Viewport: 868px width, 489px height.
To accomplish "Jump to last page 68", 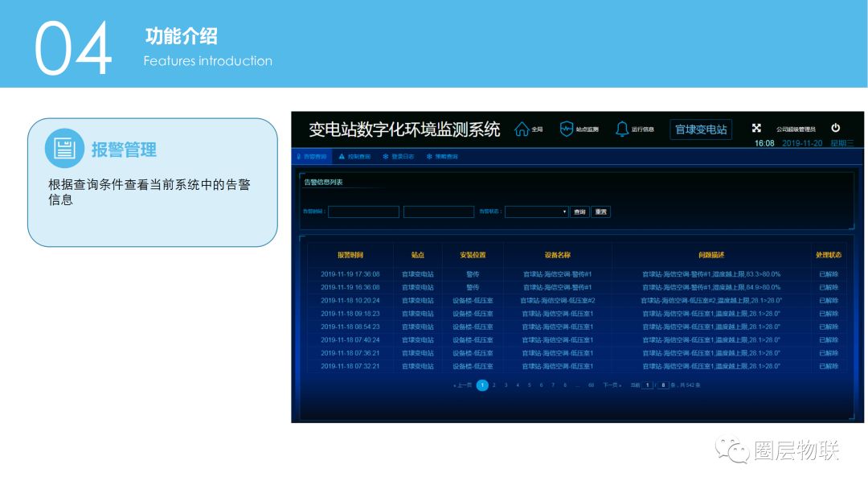I will tap(592, 385).
